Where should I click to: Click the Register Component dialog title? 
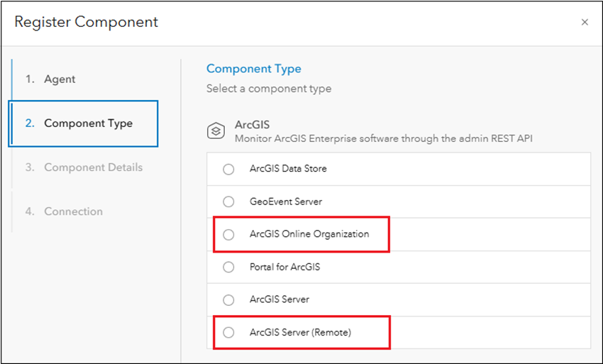click(86, 22)
